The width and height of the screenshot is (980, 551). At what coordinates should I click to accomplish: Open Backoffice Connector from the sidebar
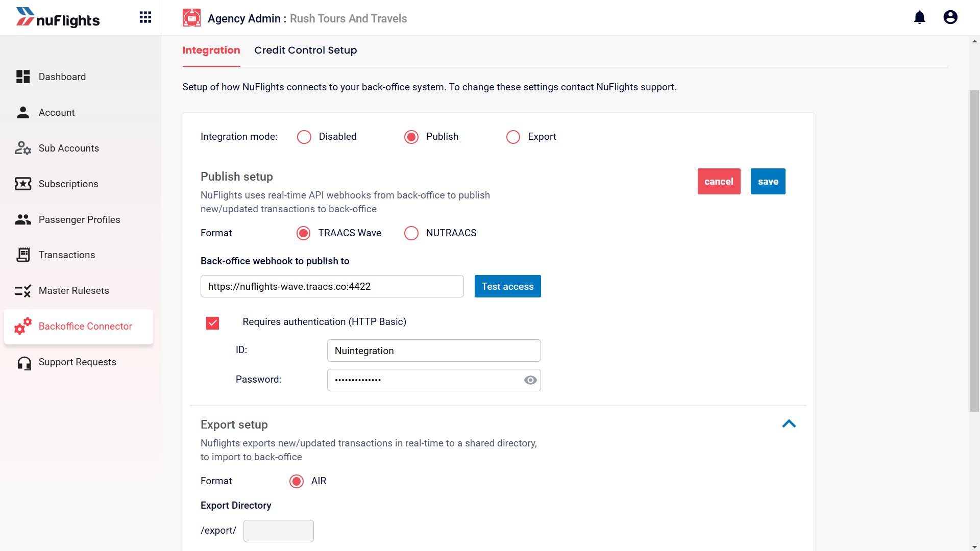(79, 327)
